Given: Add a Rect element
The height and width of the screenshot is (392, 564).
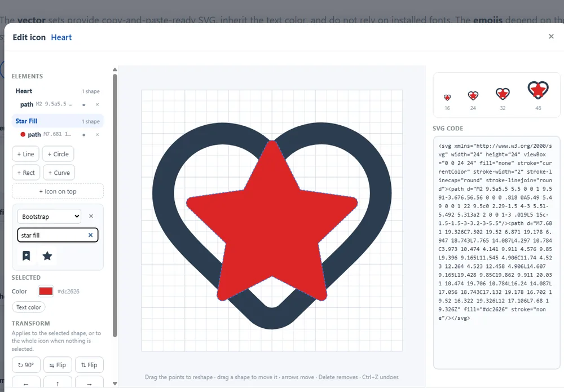Looking at the screenshot, I should (x=26, y=173).
